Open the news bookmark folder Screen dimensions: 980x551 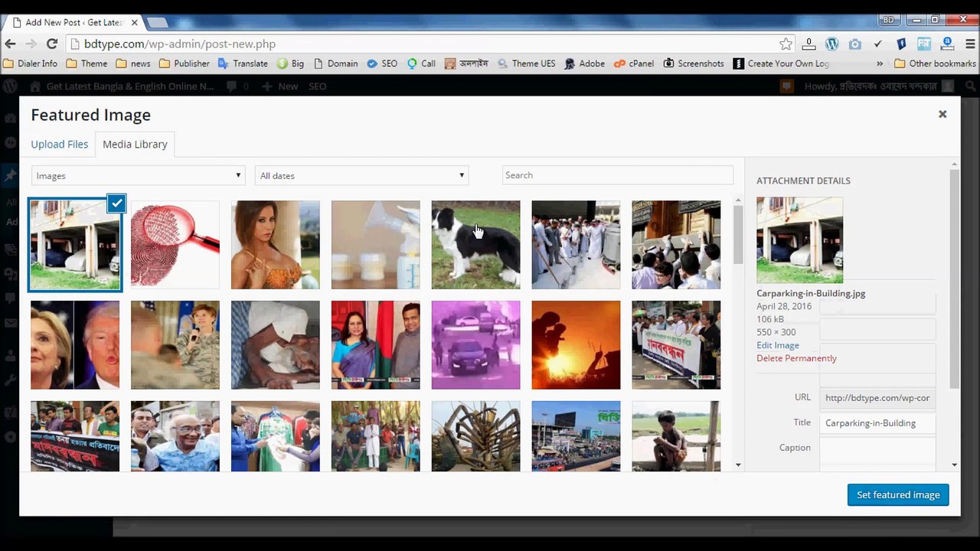[133, 64]
